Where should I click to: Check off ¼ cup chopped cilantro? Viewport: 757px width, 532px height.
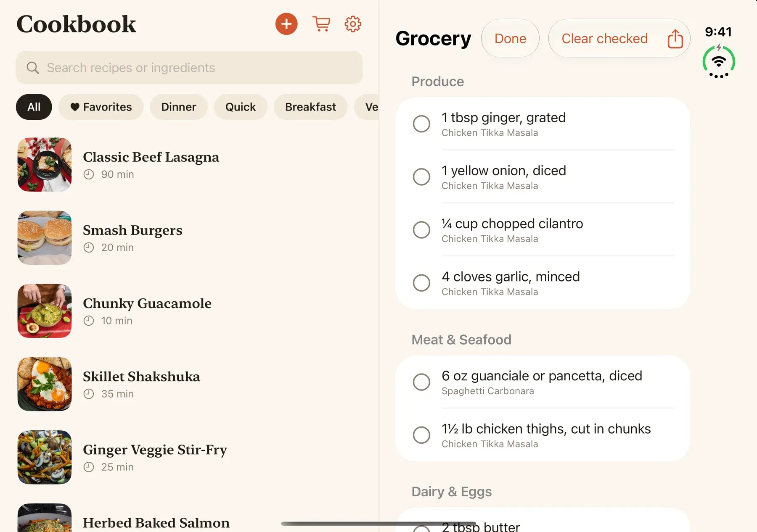tap(421, 229)
